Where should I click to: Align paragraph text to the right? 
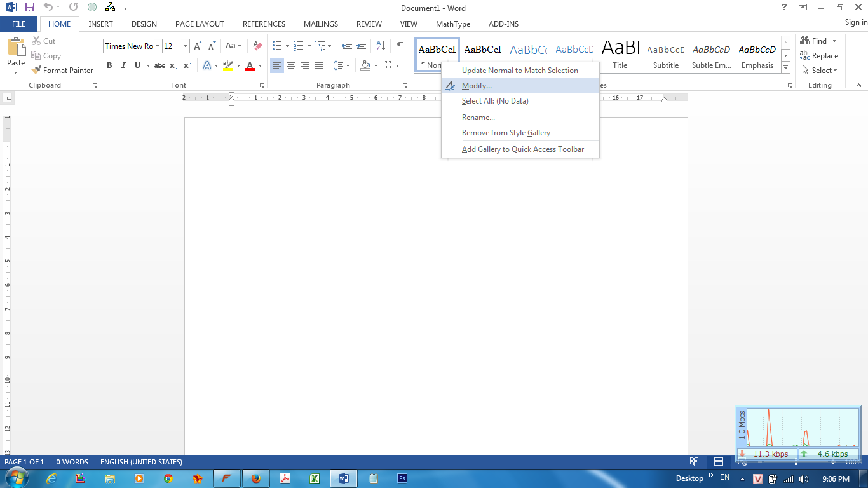305,65
